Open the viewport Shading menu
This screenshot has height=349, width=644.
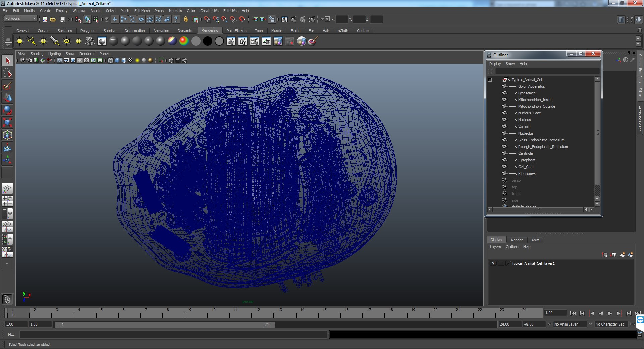pyautogui.click(x=37, y=54)
